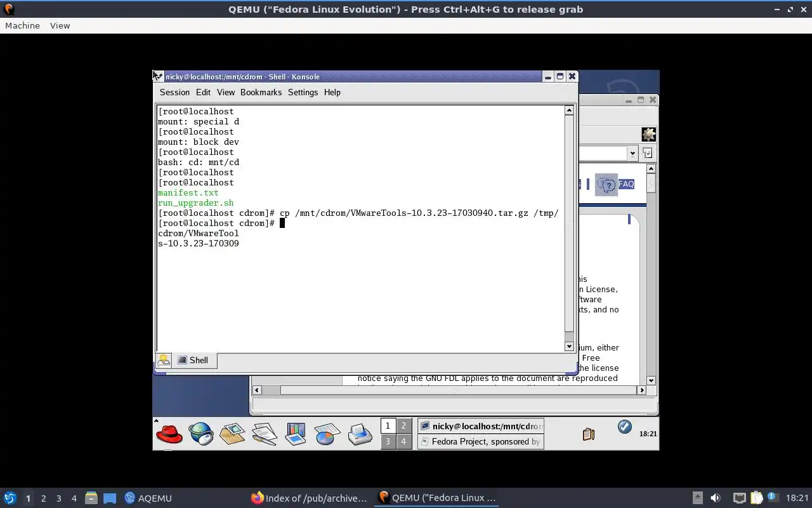
Task: Switch to guest virtual desktop 3
Action: pyautogui.click(x=388, y=441)
